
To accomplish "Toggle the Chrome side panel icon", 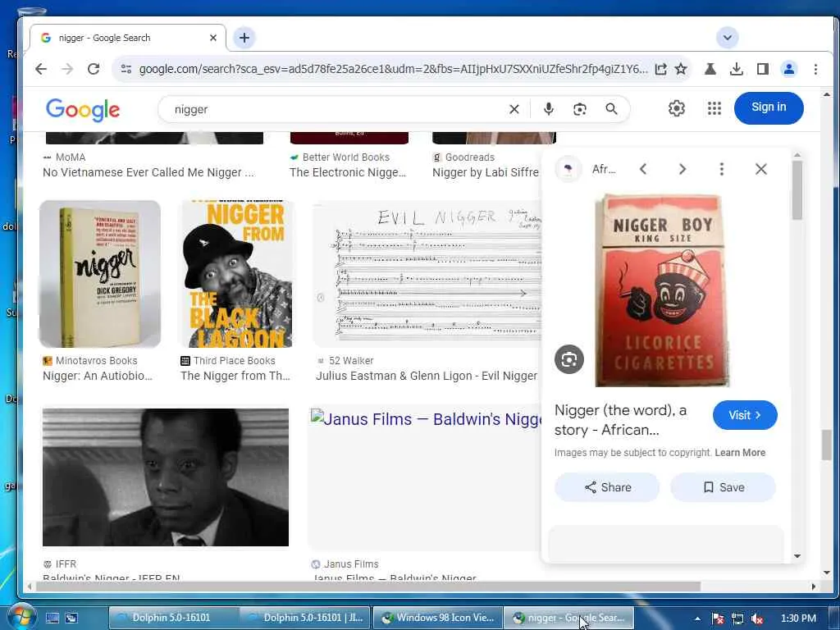I will [x=762, y=69].
